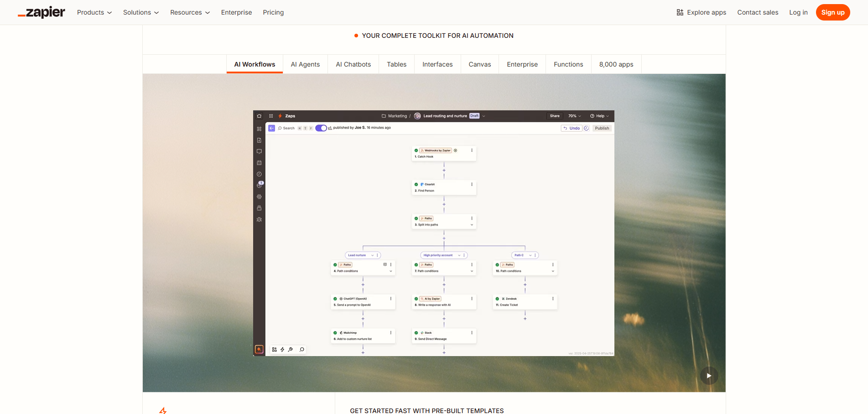Open the home icon in the Zap editor sidebar
868x414 pixels.
coord(259,116)
